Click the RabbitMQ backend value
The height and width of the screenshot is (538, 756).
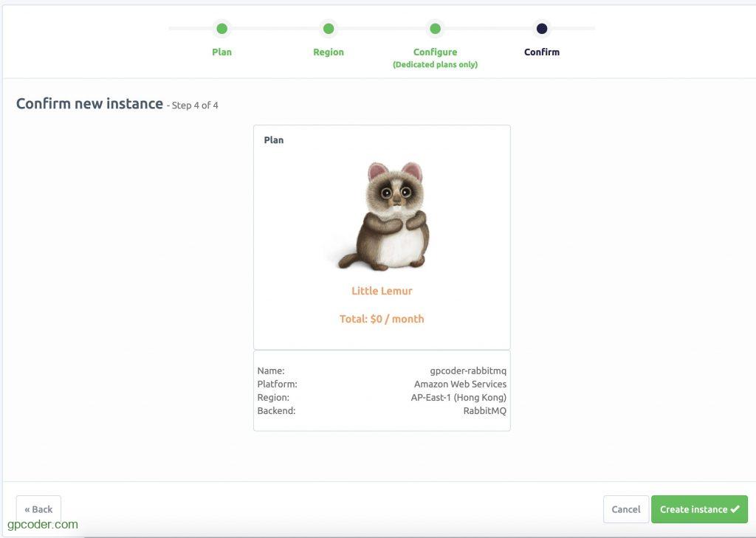[484, 410]
